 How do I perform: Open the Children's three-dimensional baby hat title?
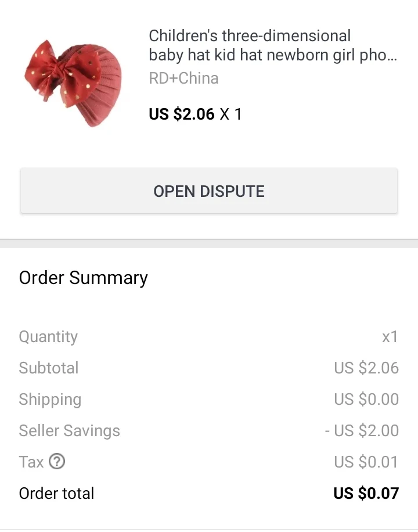(x=272, y=45)
